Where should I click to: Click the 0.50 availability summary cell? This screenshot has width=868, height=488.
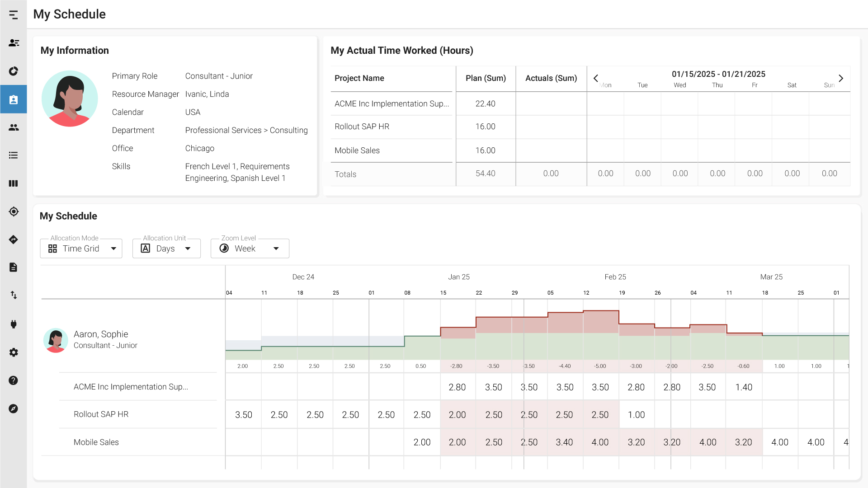tap(421, 366)
